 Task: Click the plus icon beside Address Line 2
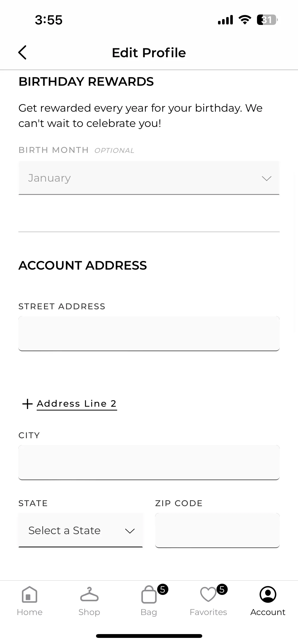[28, 404]
